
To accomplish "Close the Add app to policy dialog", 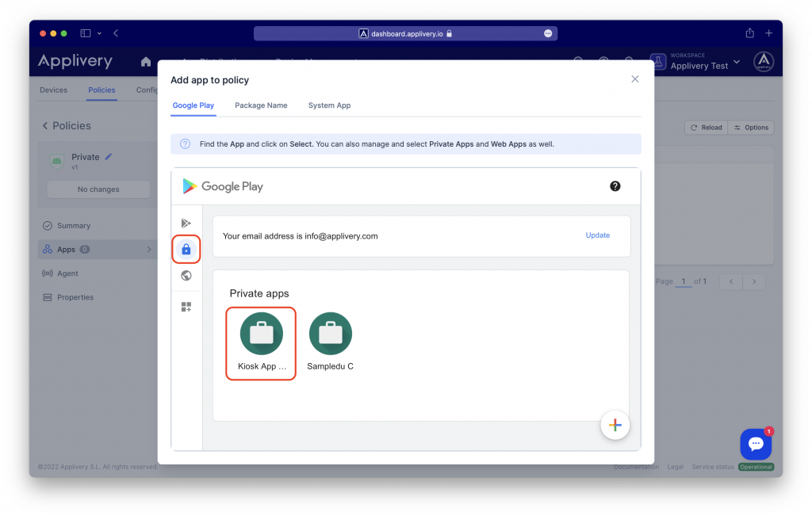I will [635, 79].
